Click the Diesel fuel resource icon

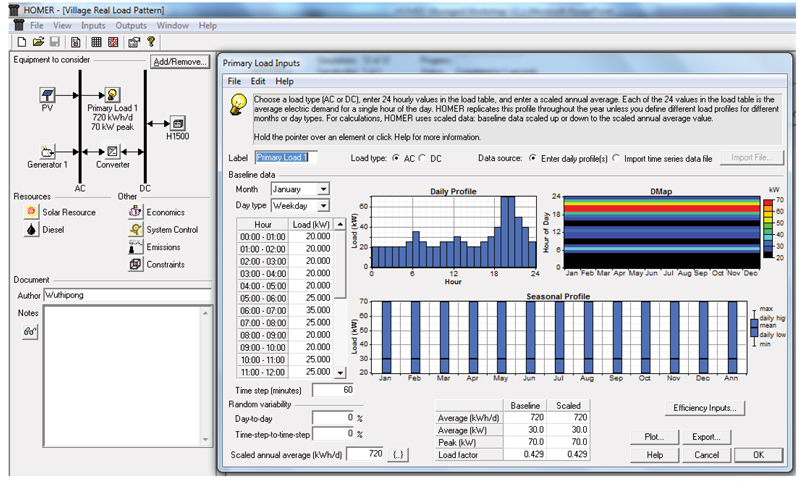tap(32, 230)
